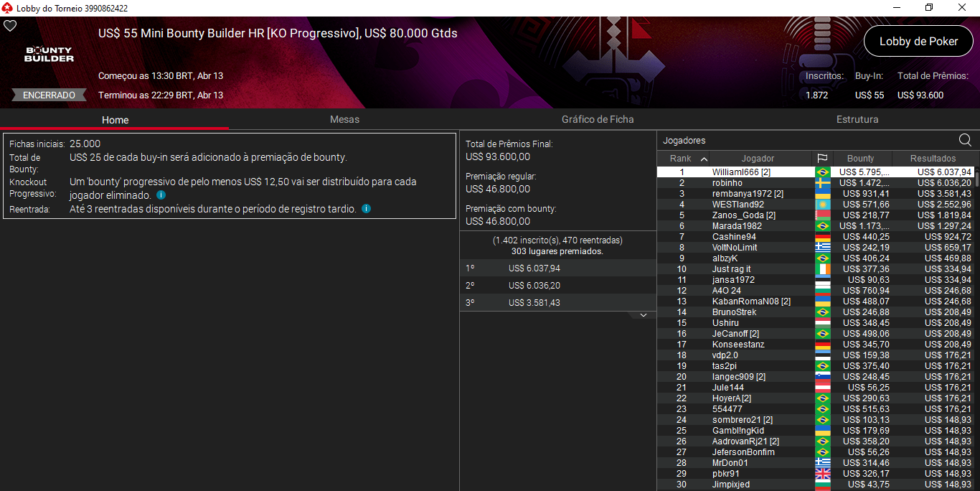
Task: Click the favorites heart icon top left
Action: point(10,25)
